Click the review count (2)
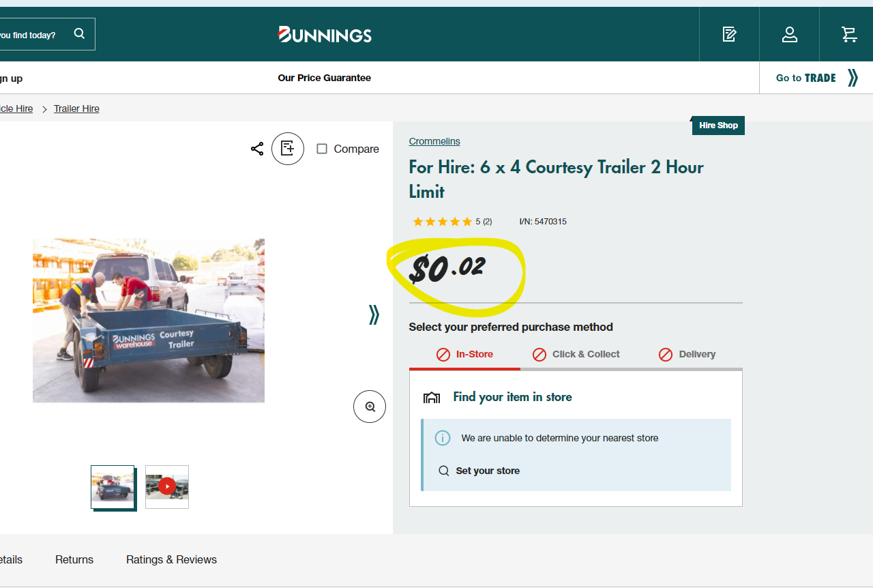The image size is (873, 588). tap(488, 222)
